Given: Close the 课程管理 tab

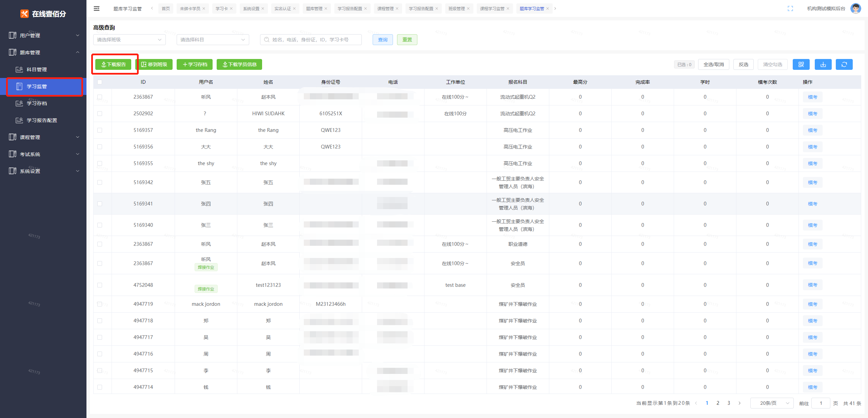Looking at the screenshot, I should point(397,9).
